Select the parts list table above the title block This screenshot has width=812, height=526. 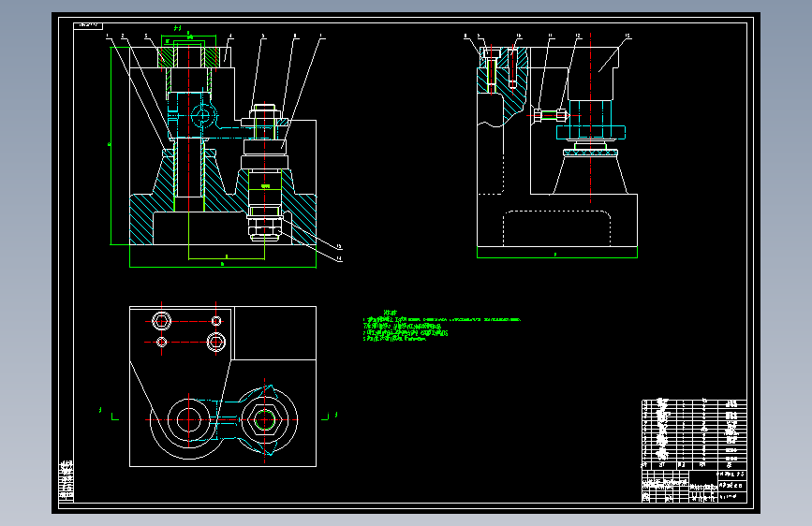(694, 434)
